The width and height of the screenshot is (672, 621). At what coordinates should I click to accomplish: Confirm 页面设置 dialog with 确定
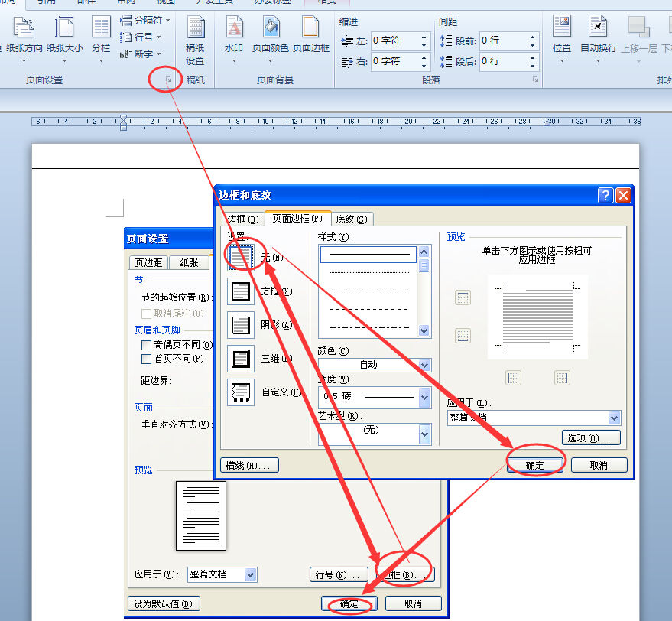349,604
